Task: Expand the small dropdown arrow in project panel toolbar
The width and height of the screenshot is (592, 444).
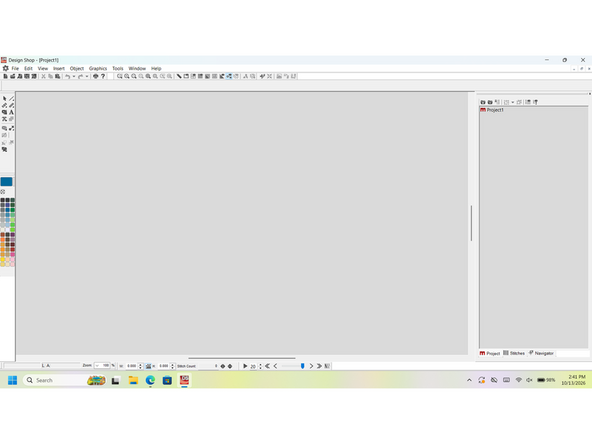Action: tap(512, 102)
